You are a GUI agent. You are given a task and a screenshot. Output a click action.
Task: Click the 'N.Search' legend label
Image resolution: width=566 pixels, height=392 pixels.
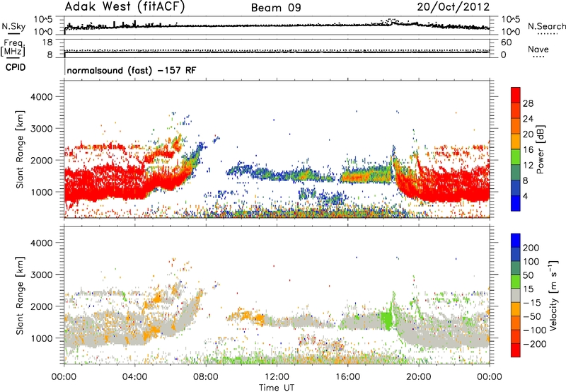pos(546,26)
